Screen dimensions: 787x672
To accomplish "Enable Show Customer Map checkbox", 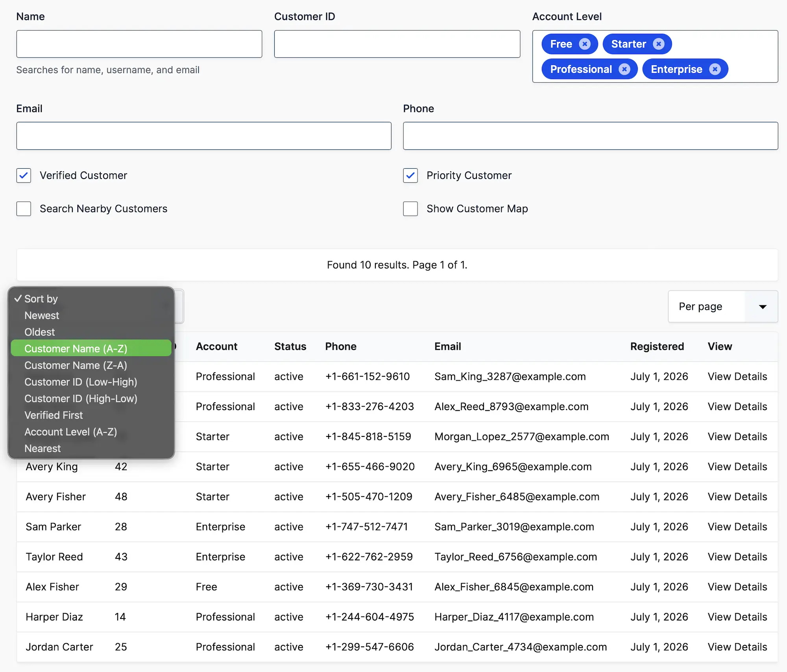I will [410, 209].
